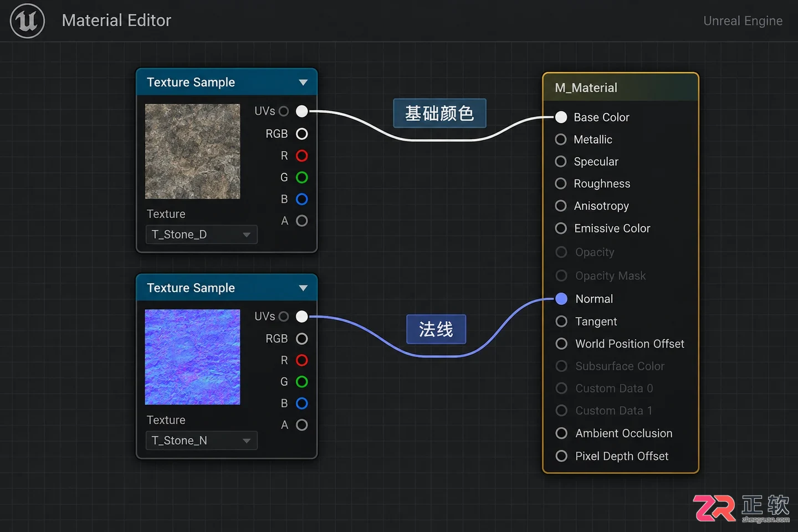The width and height of the screenshot is (798, 532).
Task: Click the disabled Opacity input pin
Action: point(561,252)
